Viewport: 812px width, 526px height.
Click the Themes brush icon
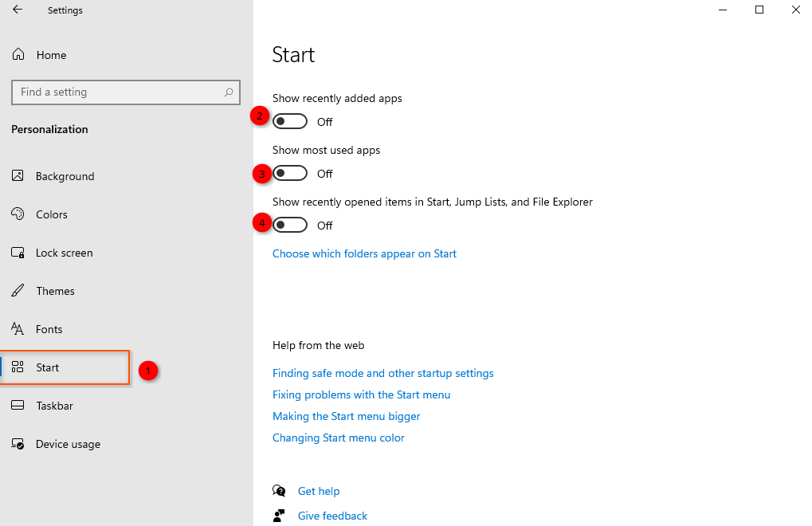point(18,291)
